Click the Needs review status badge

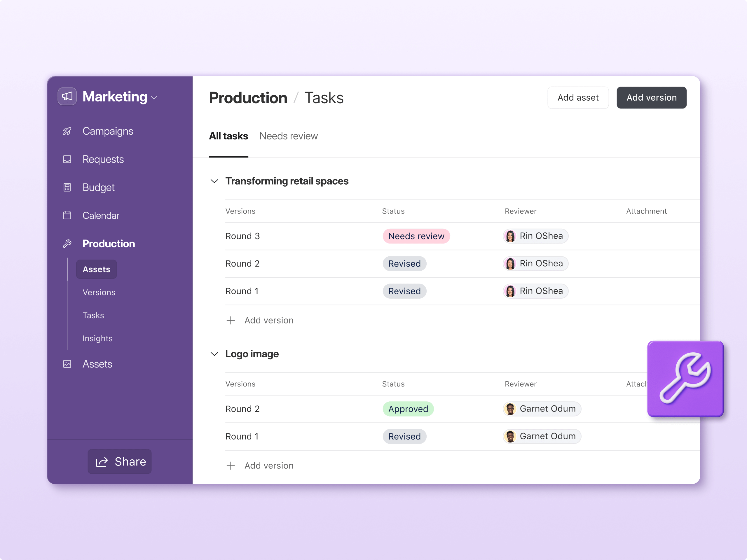pos(416,236)
